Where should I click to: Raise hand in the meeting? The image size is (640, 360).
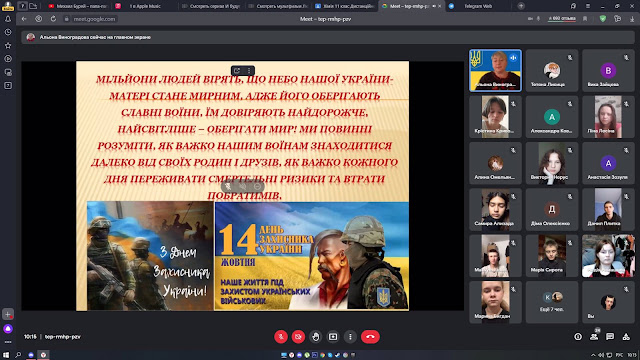[316, 337]
